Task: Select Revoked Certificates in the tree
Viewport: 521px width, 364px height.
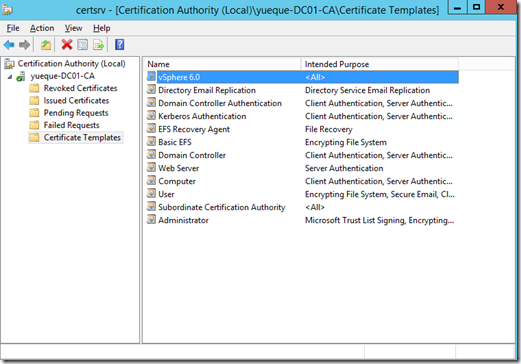Action: (x=80, y=88)
